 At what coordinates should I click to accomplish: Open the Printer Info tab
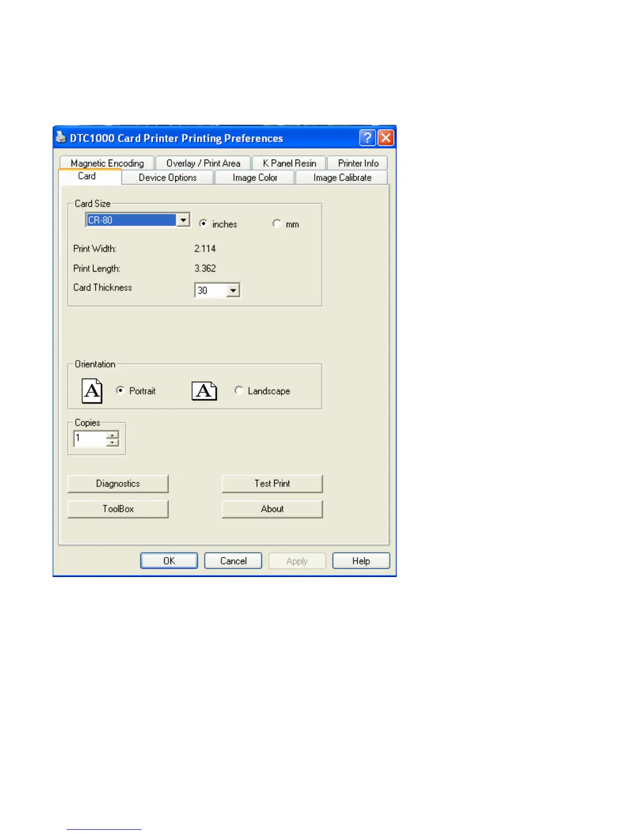click(x=358, y=163)
